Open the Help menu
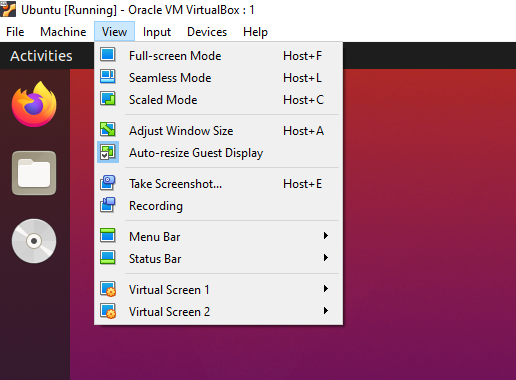516x380 pixels. click(x=255, y=32)
